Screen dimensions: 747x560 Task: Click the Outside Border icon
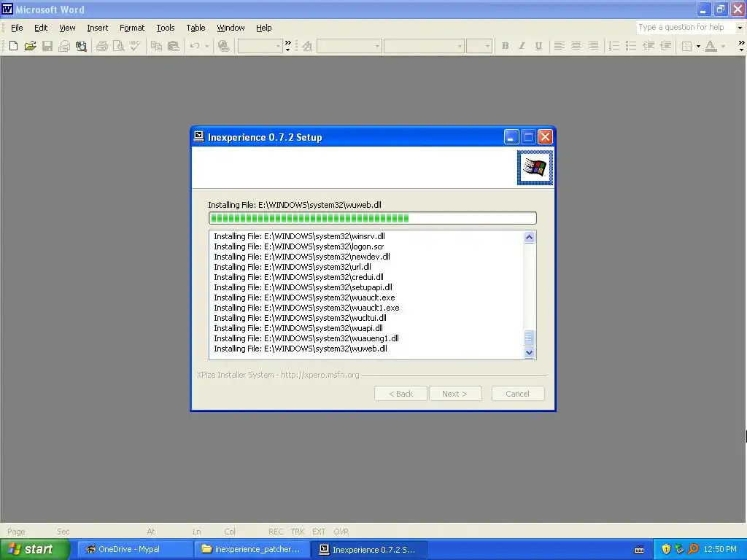pos(686,46)
